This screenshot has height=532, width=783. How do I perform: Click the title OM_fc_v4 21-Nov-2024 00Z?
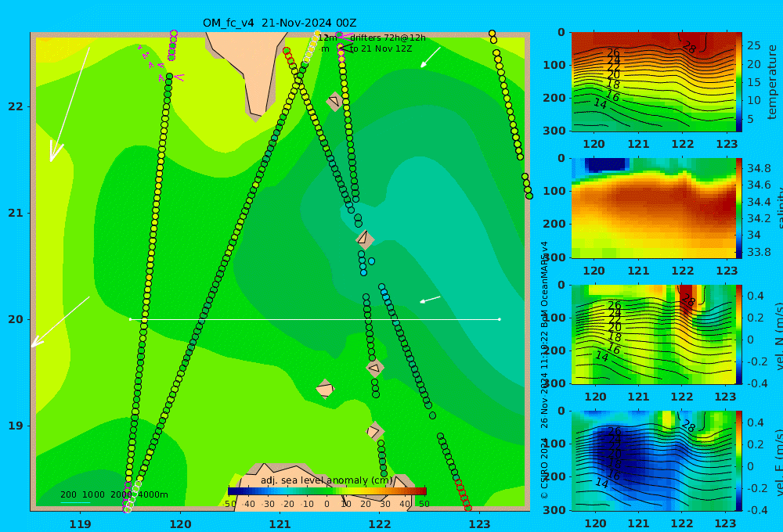coord(280,23)
